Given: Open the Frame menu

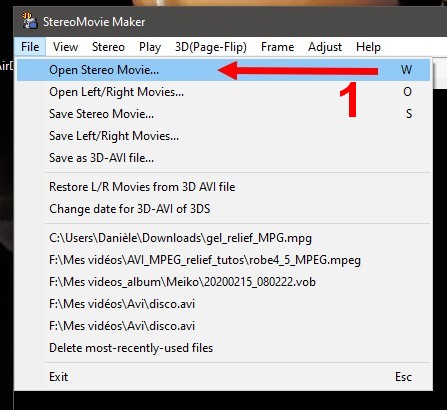Looking at the screenshot, I should coord(277,47).
